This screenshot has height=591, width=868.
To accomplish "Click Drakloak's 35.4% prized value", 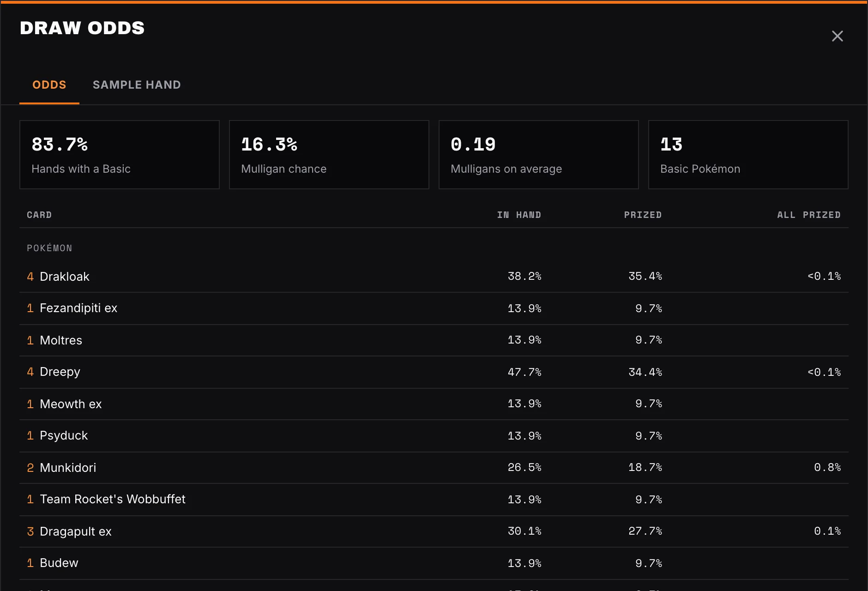I will [645, 276].
